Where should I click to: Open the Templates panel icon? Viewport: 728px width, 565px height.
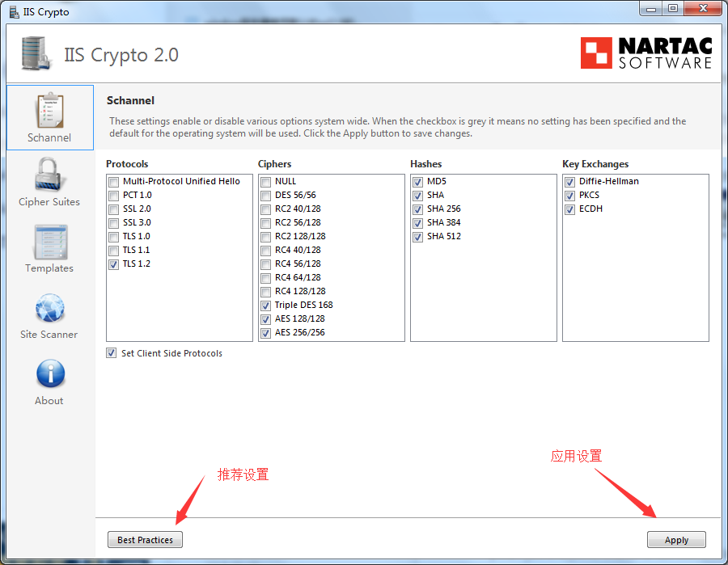coord(50,242)
